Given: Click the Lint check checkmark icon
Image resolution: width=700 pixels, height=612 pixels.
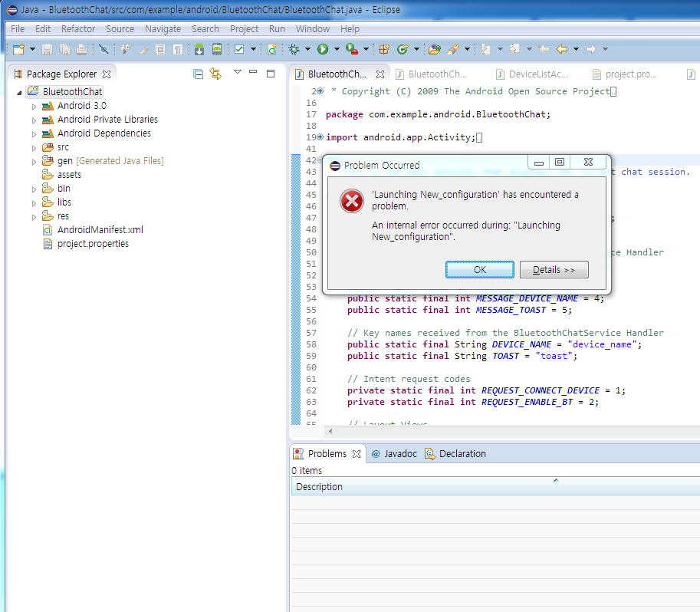Looking at the screenshot, I should [239, 49].
